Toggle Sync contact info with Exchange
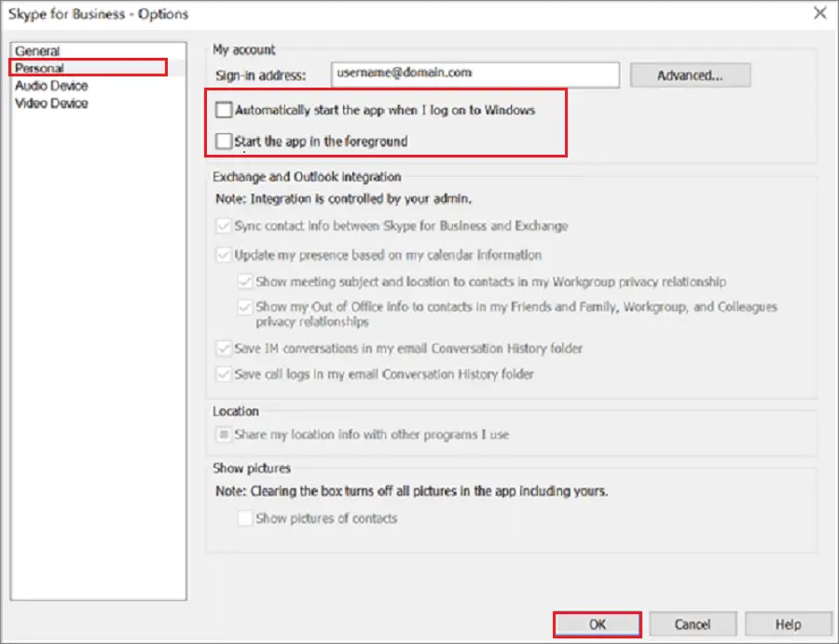Image resolution: width=839 pixels, height=644 pixels. coord(223,226)
